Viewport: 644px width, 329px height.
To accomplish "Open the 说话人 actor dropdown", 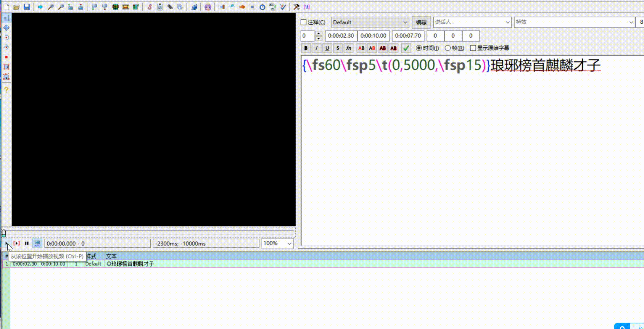I will pyautogui.click(x=507, y=22).
